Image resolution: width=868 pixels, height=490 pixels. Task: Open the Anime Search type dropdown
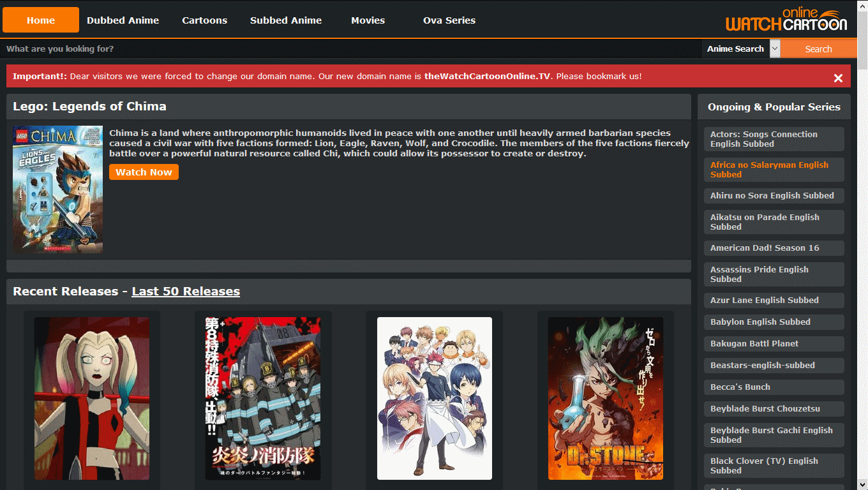(x=775, y=48)
